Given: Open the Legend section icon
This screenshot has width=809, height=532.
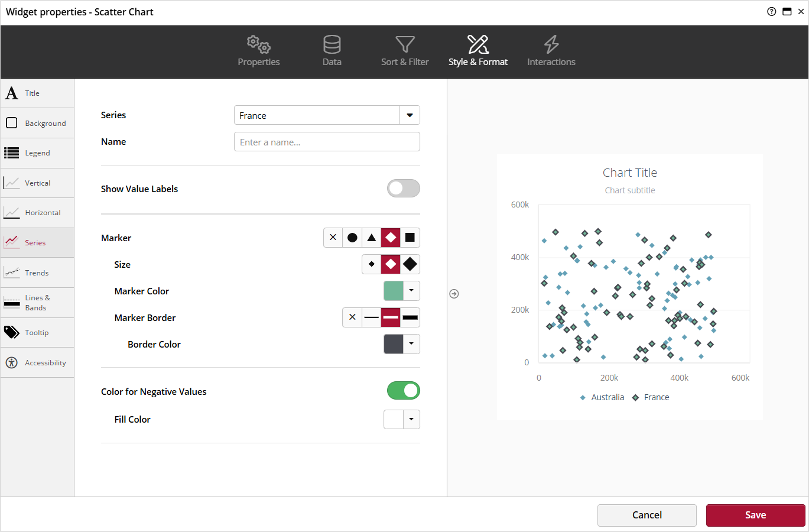Looking at the screenshot, I should (x=12, y=153).
